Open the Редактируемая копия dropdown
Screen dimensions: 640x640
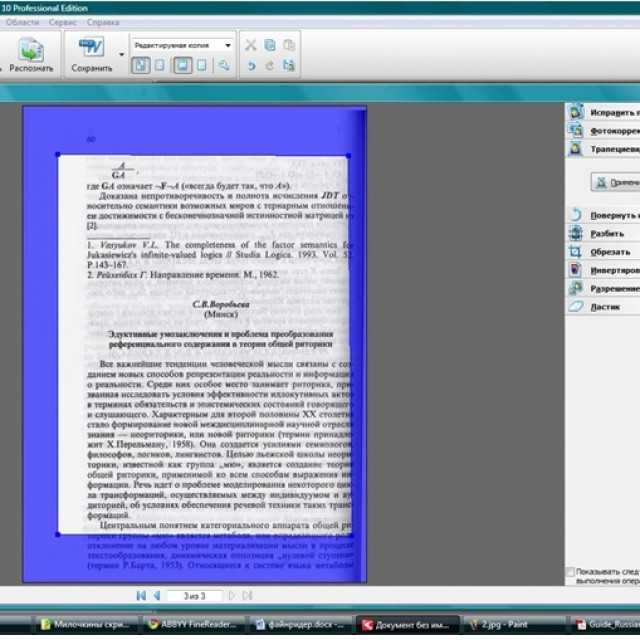pos(182,45)
